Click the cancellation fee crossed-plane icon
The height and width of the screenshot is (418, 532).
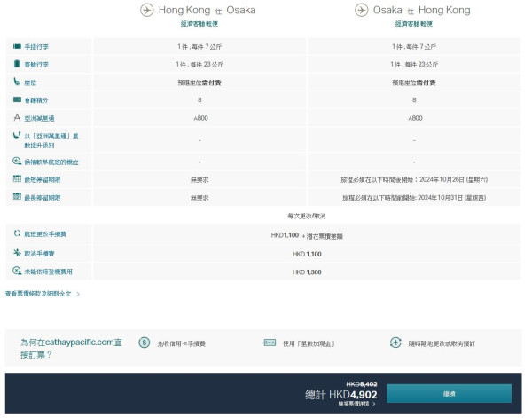tap(17, 252)
